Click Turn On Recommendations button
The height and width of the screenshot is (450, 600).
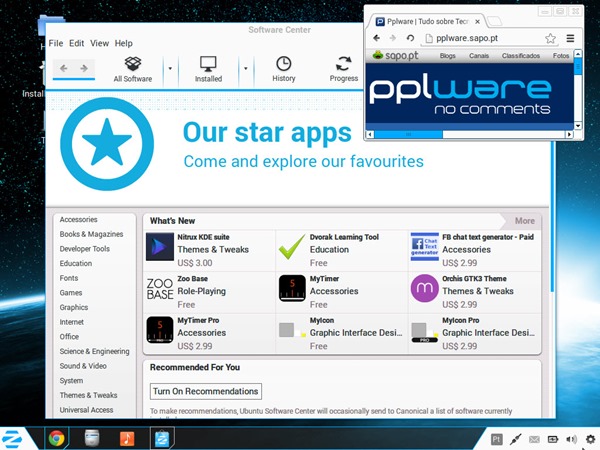(x=206, y=391)
